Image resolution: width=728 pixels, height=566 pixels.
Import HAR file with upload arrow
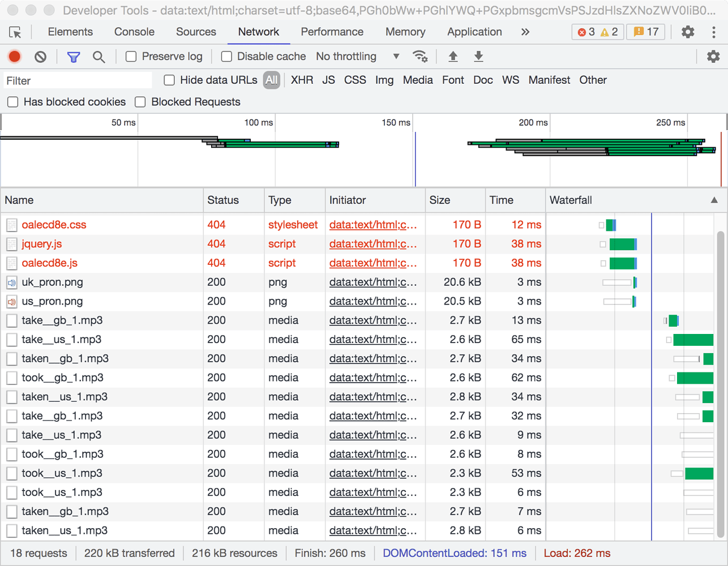tap(453, 57)
